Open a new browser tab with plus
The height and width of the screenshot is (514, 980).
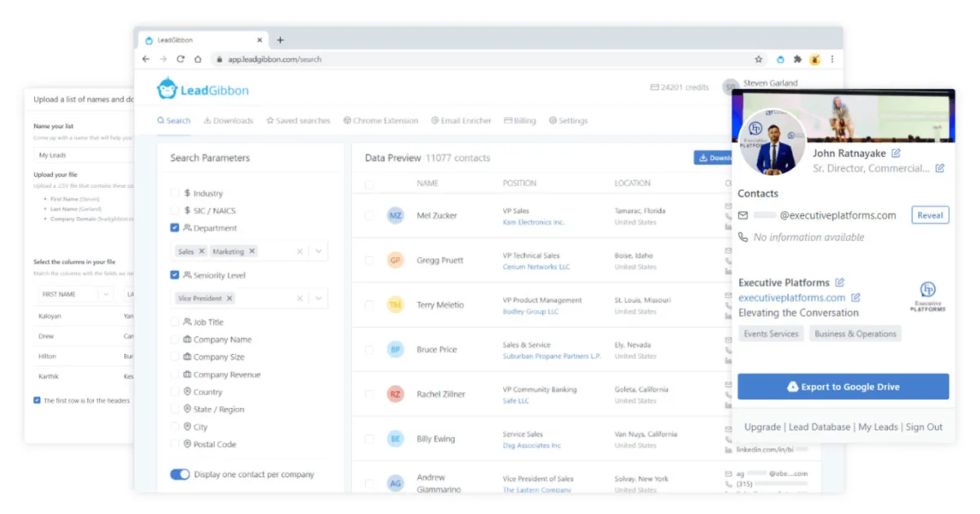(280, 40)
